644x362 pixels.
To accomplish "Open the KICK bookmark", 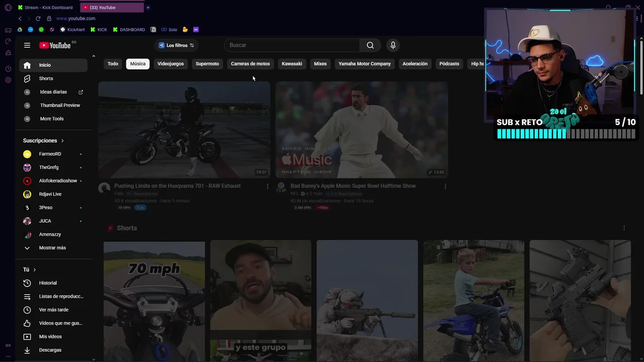I will click(99, 30).
